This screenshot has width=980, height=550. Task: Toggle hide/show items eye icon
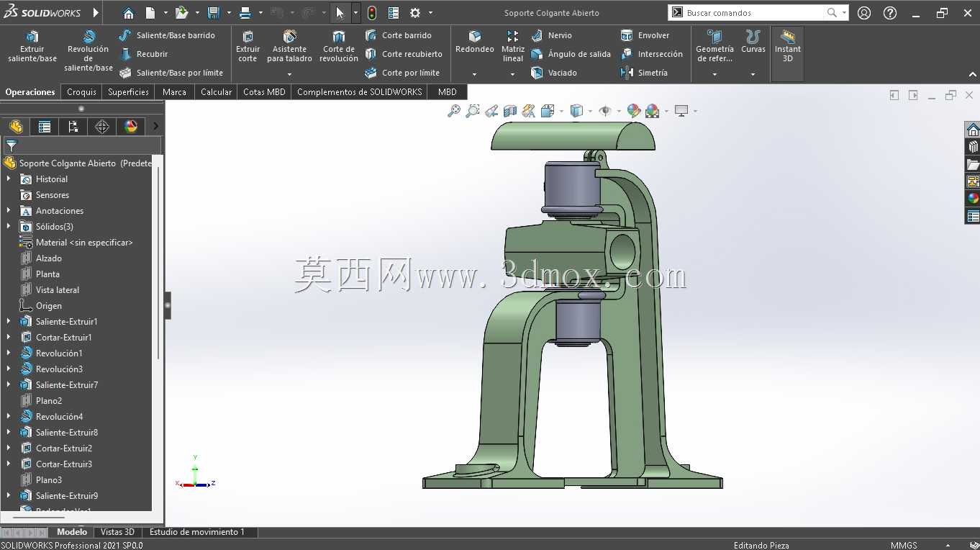pyautogui.click(x=605, y=111)
